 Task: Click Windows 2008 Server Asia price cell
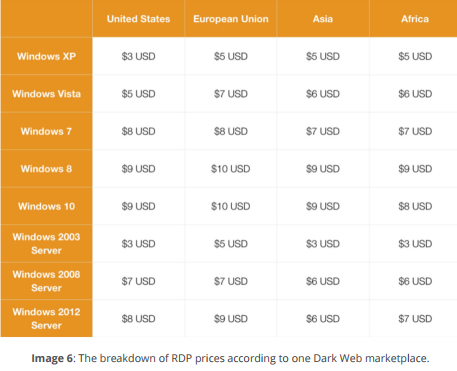tap(323, 281)
